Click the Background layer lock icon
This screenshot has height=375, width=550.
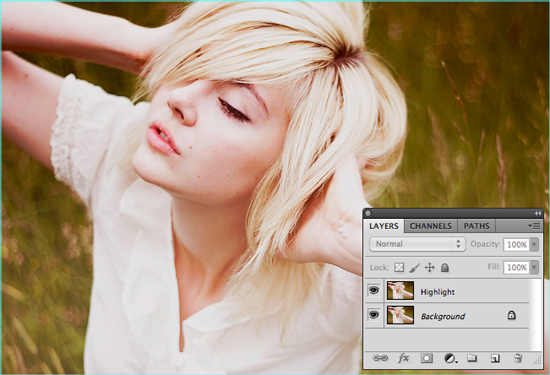coord(511,315)
